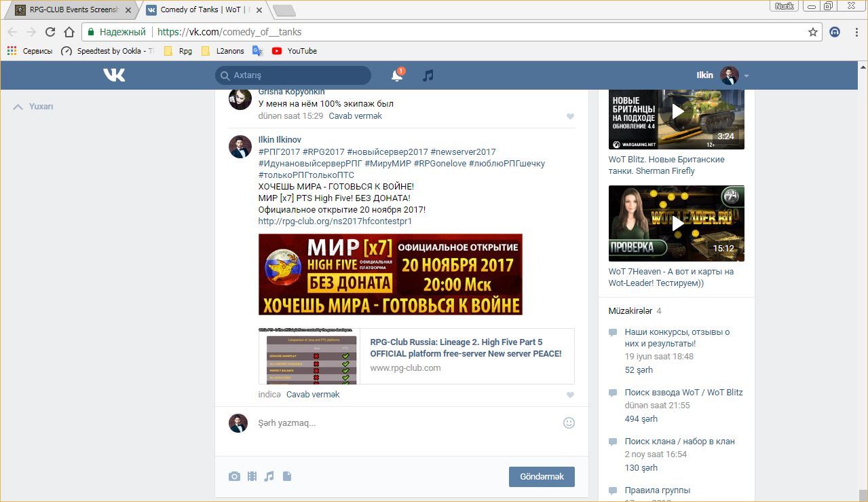Open the emoji smiley picker
Viewport: 868px width, 502px height.
(x=569, y=423)
